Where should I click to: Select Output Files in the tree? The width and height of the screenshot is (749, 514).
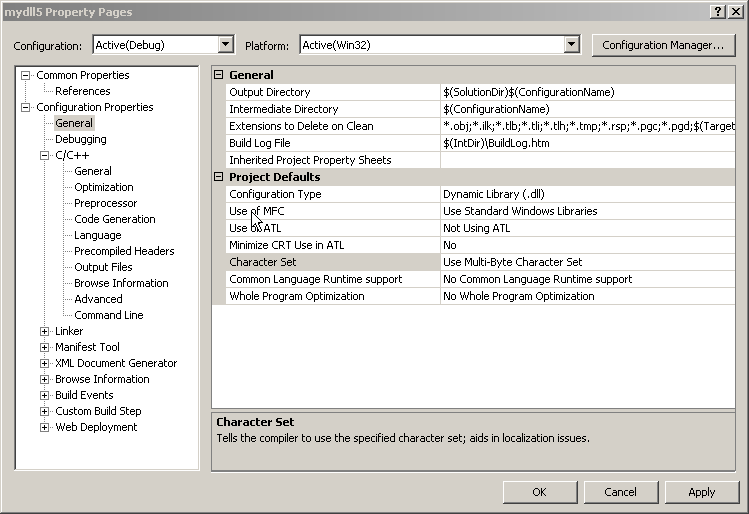[x=103, y=267]
